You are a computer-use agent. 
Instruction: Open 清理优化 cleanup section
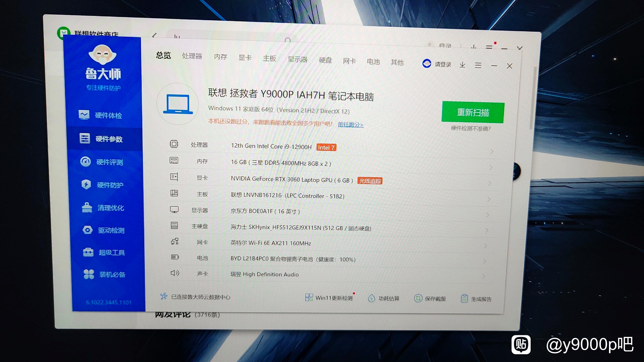[103, 208]
